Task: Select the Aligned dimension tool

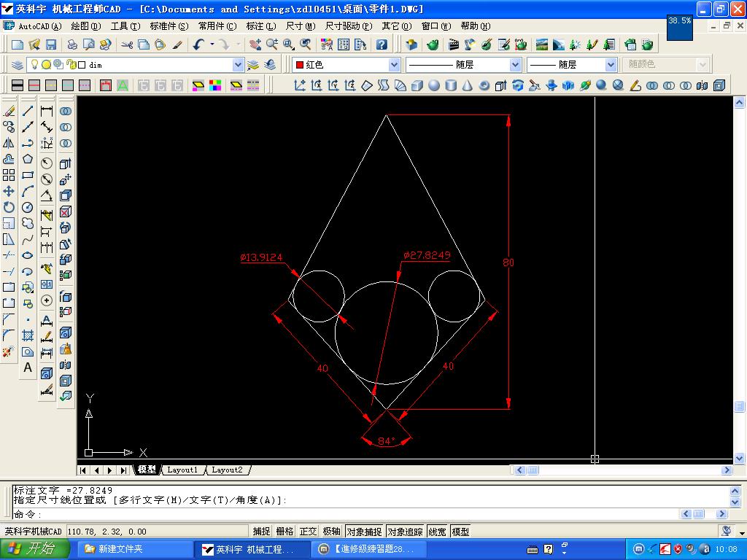Action: [x=47, y=127]
